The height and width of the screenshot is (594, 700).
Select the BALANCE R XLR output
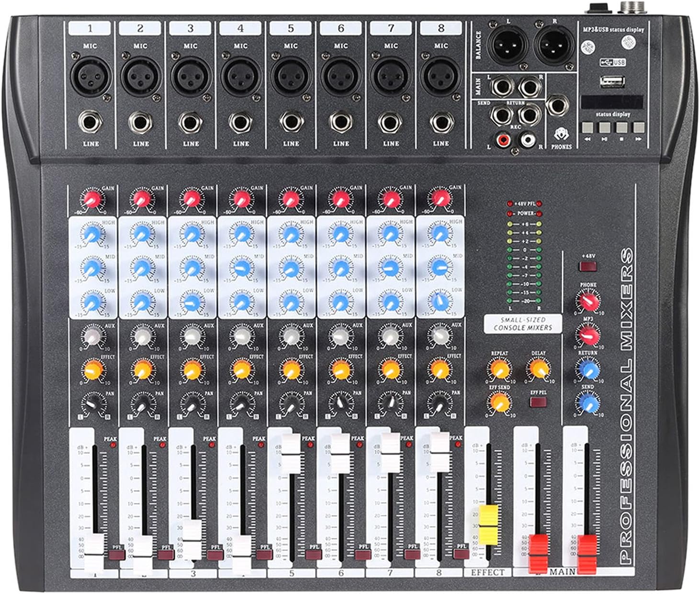[553, 46]
